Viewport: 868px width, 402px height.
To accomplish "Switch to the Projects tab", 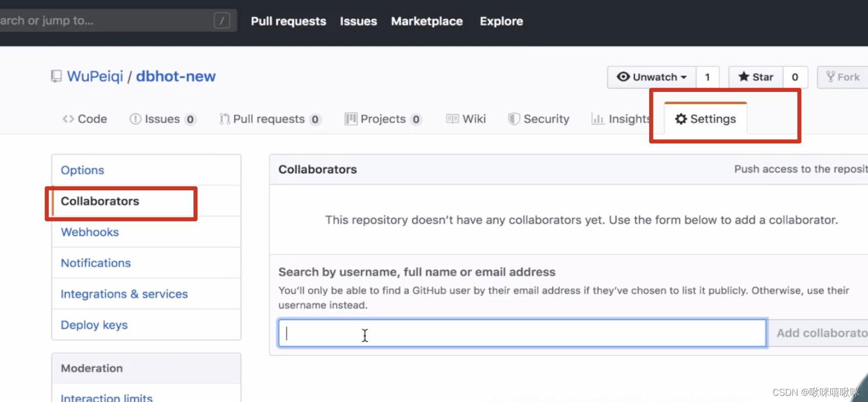I will click(384, 119).
